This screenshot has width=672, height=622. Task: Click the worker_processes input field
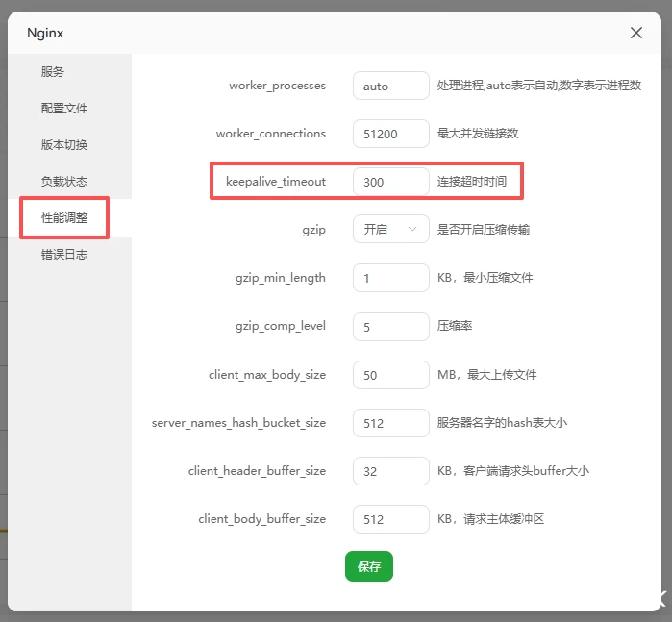[390, 86]
